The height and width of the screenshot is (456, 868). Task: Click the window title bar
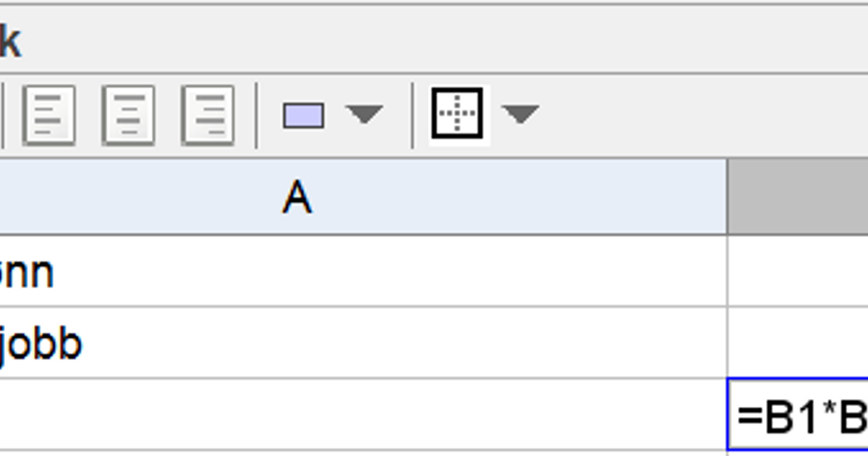(434, 40)
